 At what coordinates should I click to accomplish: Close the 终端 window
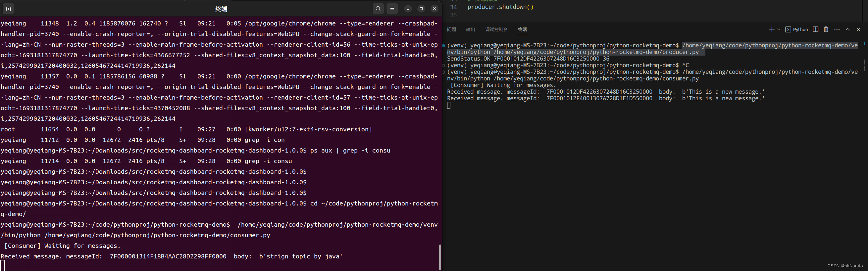(x=435, y=9)
